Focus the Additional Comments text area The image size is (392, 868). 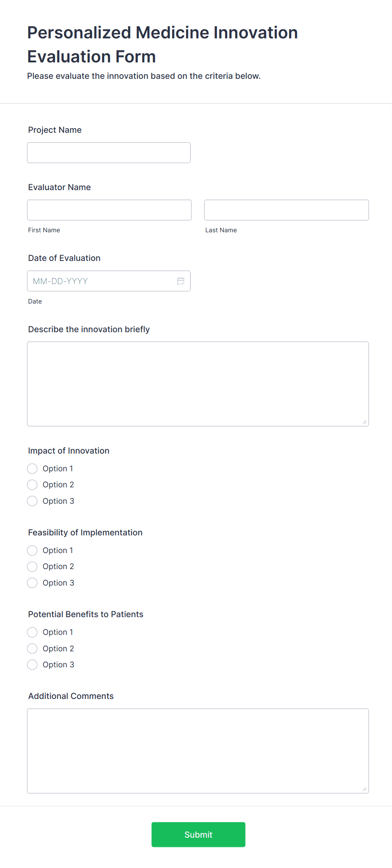198,751
